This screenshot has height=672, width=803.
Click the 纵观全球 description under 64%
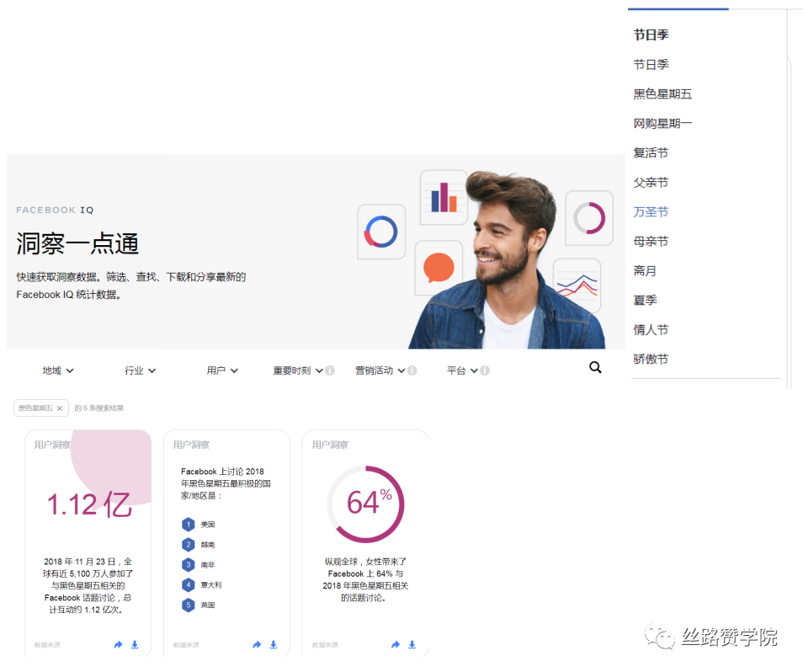tap(365, 580)
